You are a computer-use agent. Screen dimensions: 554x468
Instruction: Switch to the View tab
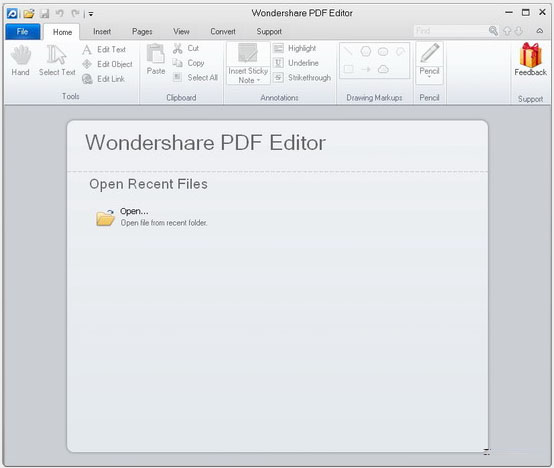coord(181,32)
